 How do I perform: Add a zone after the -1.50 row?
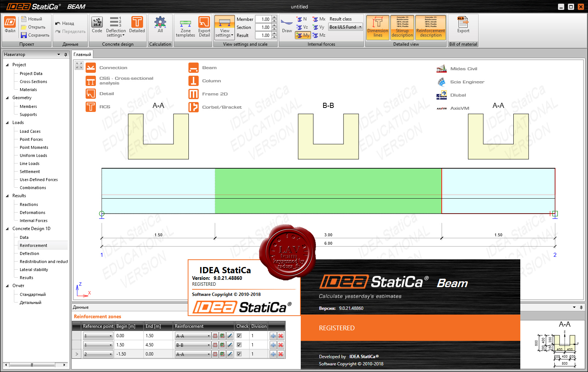pos(273,354)
